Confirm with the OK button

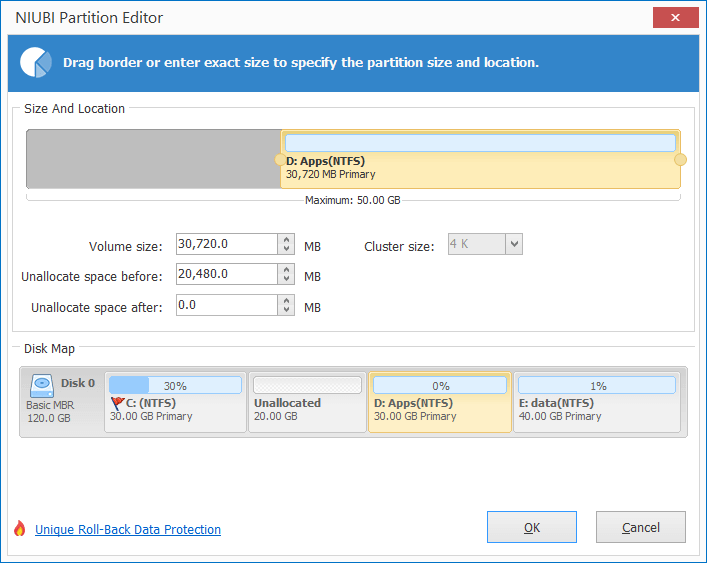[532, 527]
